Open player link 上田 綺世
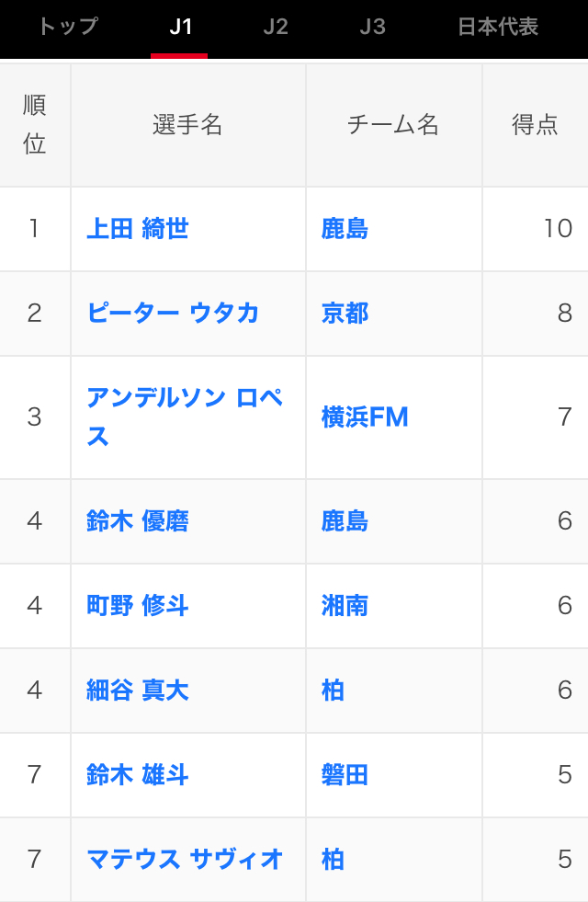The height and width of the screenshot is (902, 588). click(138, 228)
